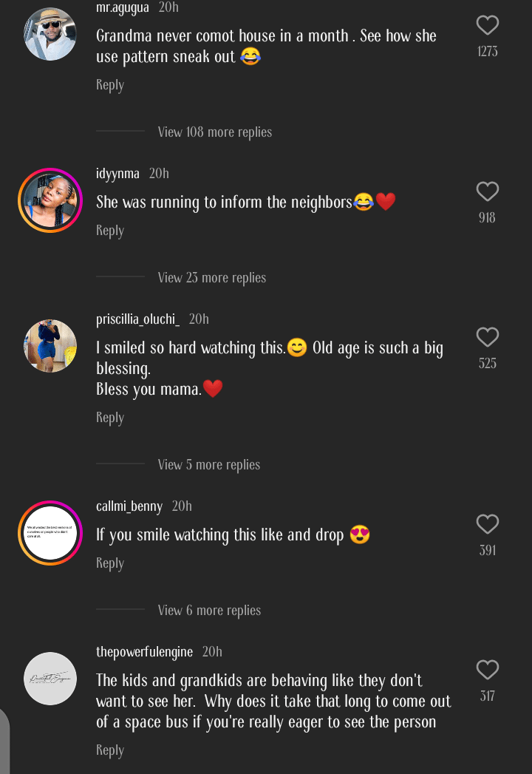The image size is (532, 774).
Task: Expand View 6 more replies
Action: pyautogui.click(x=209, y=611)
